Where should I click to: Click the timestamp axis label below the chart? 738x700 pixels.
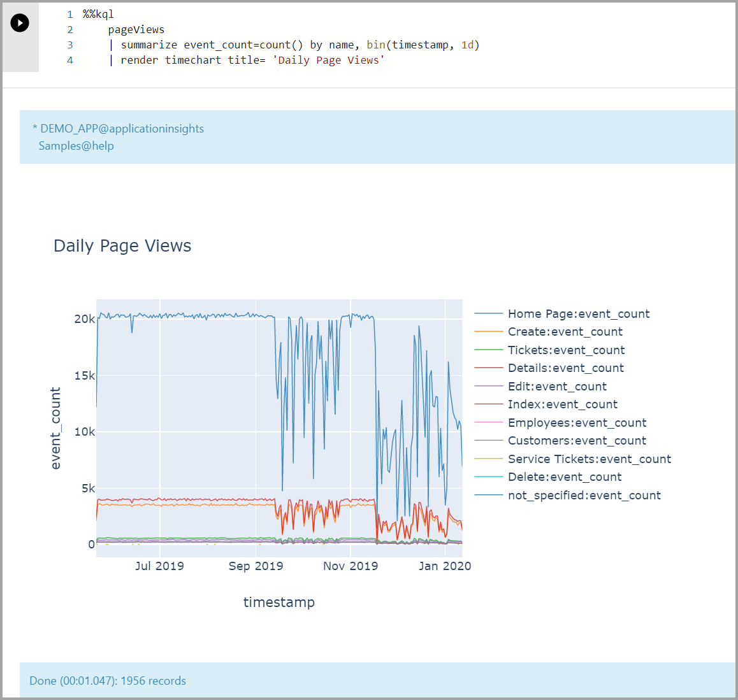coord(279,601)
